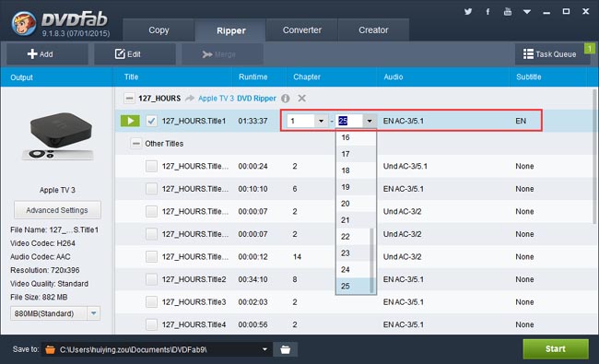This screenshot has width=599, height=364.
Task: Uncheck the 127_HOURS.Title1 checkbox
Action: point(151,121)
